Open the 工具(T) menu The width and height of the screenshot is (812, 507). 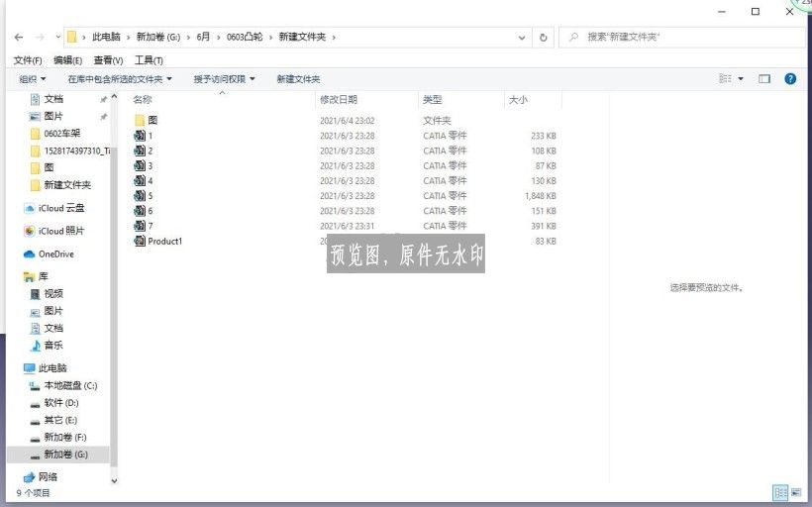(x=149, y=60)
